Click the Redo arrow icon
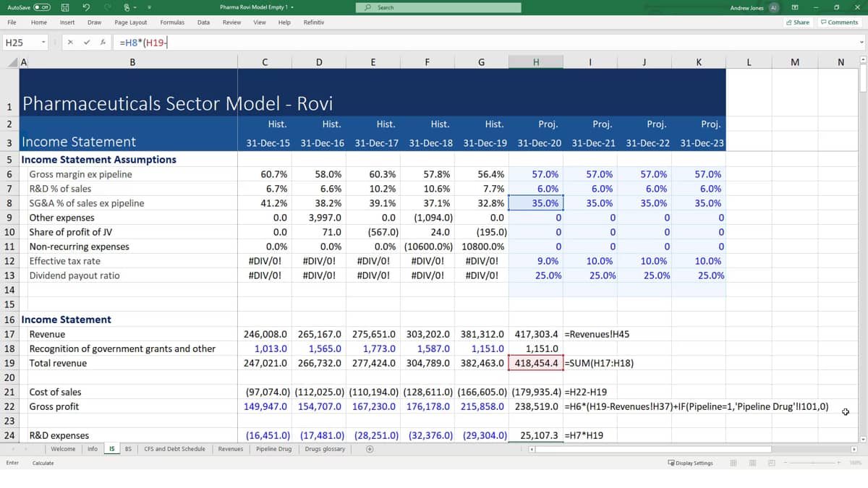This screenshot has width=868, height=488. 108,7
